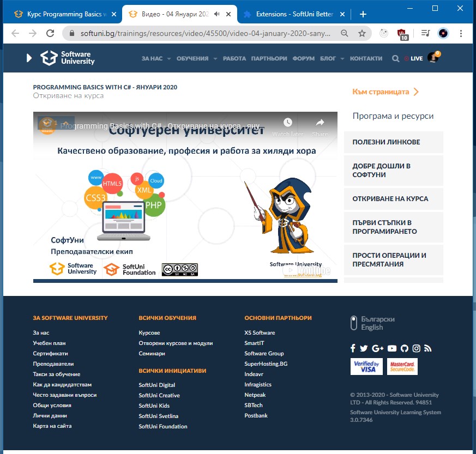Open the RSS feed footer icon

pyautogui.click(x=427, y=348)
